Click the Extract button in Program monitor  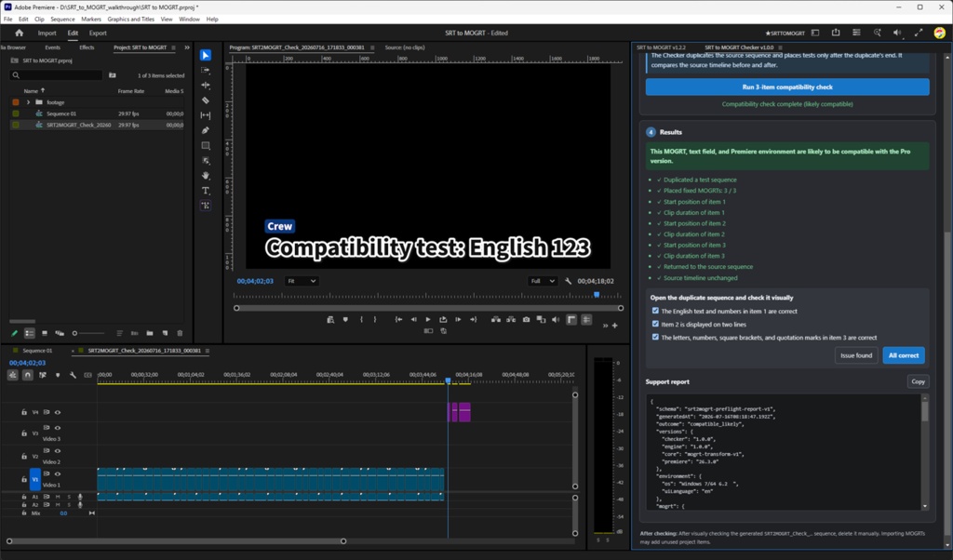[511, 319]
